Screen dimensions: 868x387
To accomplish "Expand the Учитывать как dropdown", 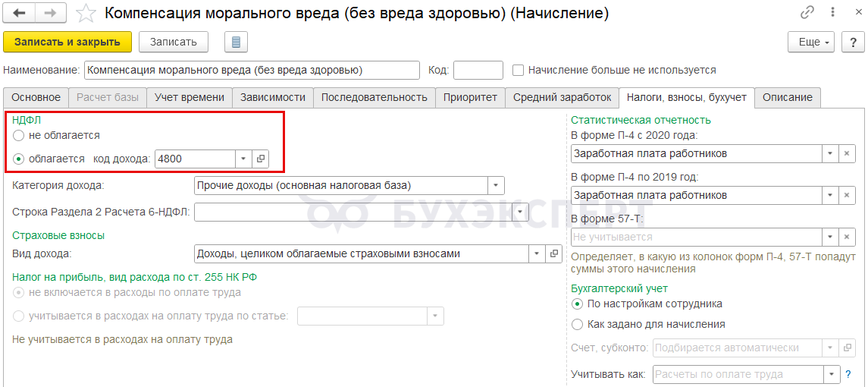I will point(832,373).
